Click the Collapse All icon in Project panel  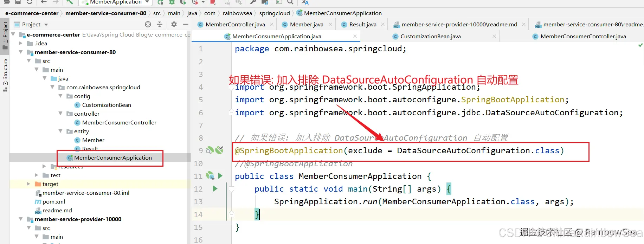(x=160, y=24)
